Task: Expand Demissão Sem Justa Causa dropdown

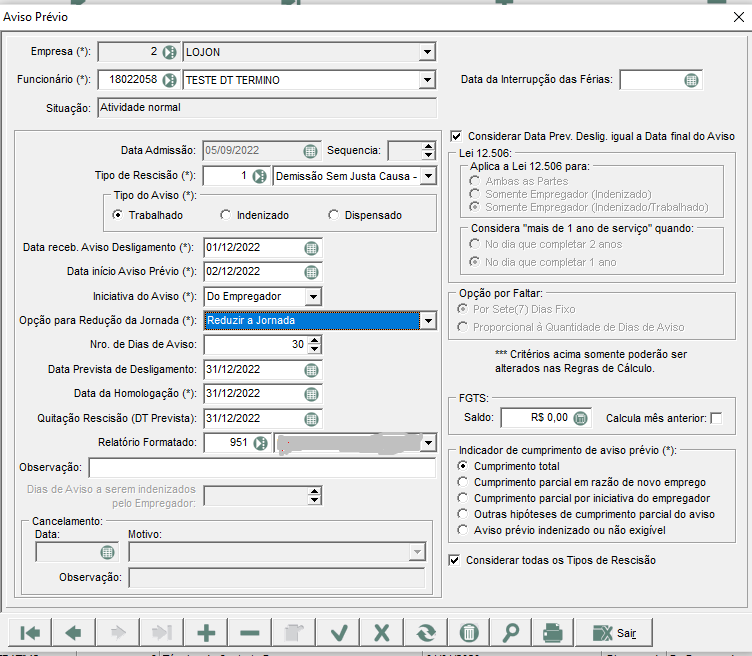Action: coord(428,176)
